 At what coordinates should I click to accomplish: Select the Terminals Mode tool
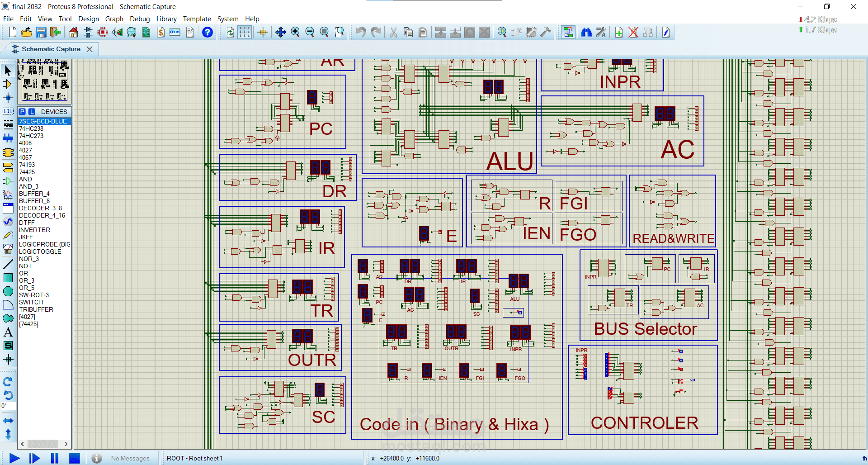coord(8,167)
